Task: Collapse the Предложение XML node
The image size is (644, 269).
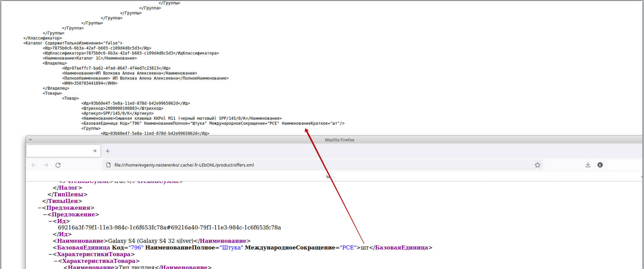Action: [x=45, y=215]
